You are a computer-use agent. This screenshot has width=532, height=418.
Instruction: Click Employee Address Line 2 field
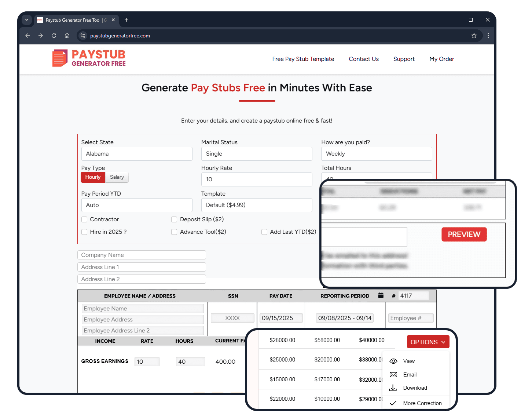pos(143,331)
